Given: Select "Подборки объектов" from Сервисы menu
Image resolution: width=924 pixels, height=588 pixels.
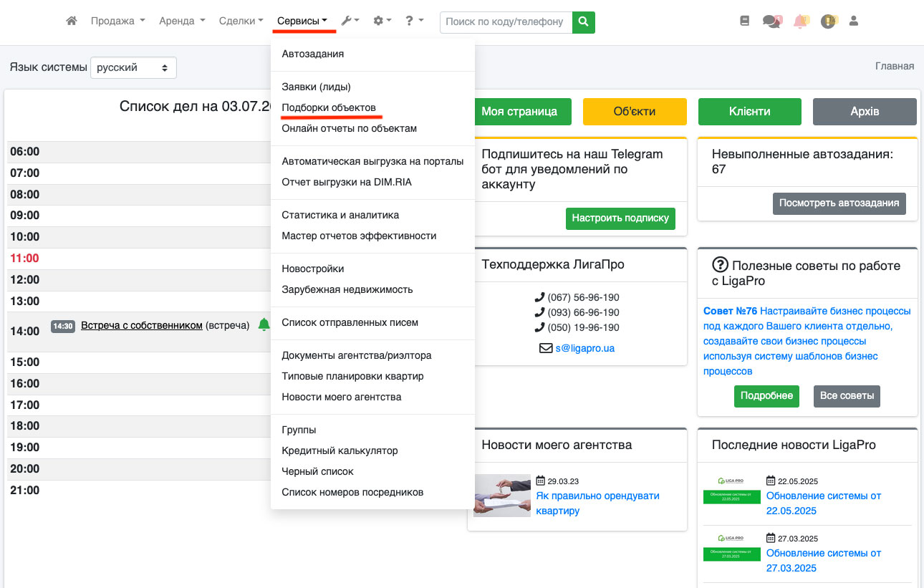Looking at the screenshot, I should [x=329, y=107].
